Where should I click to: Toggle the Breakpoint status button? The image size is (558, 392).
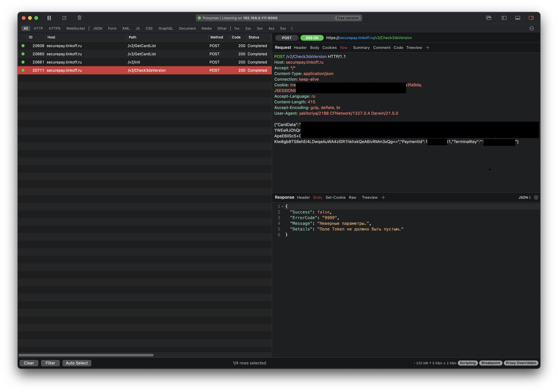tap(491, 363)
